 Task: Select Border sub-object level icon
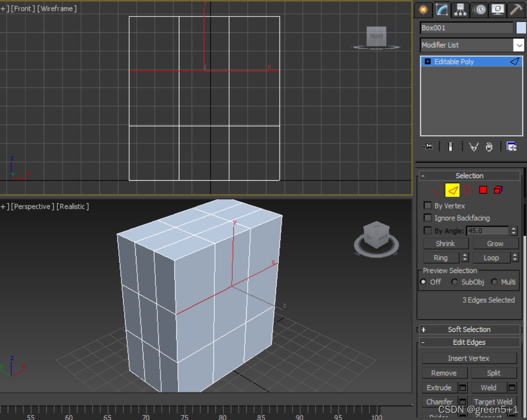pyautogui.click(x=467, y=191)
